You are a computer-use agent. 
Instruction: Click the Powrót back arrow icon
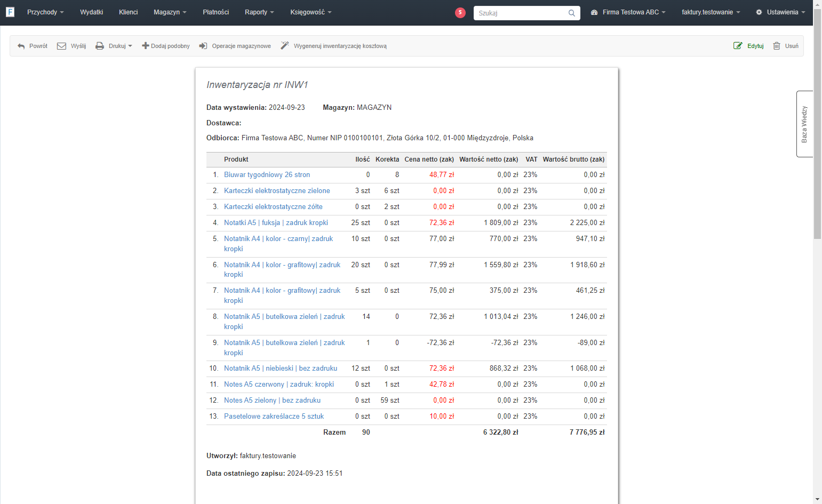21,46
